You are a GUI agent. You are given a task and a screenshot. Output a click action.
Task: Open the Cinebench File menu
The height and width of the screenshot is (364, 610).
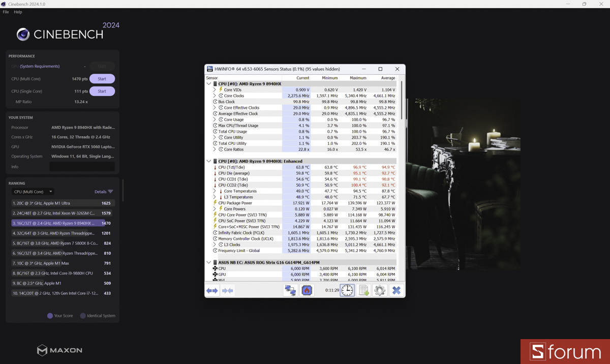click(x=6, y=12)
